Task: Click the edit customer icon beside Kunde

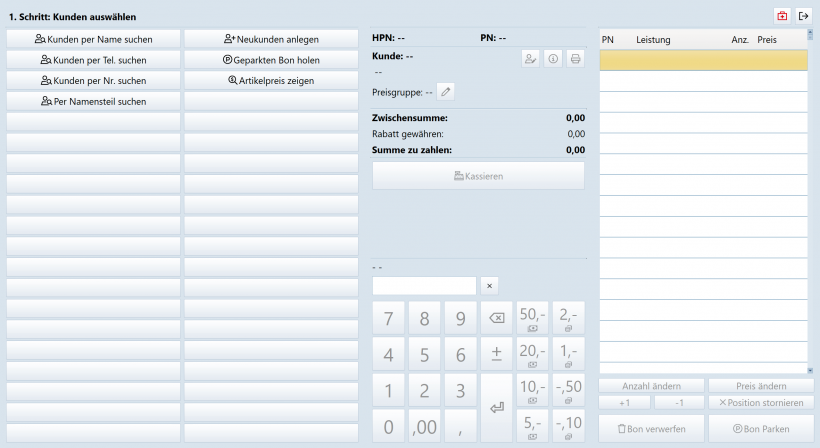Action: (x=530, y=59)
